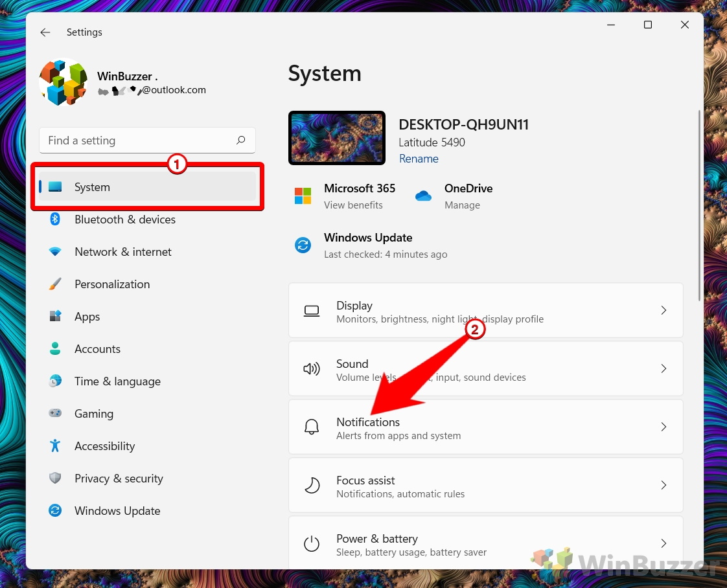This screenshot has height=588, width=727.
Task: Click the Display laptop icon
Action: tap(312, 311)
